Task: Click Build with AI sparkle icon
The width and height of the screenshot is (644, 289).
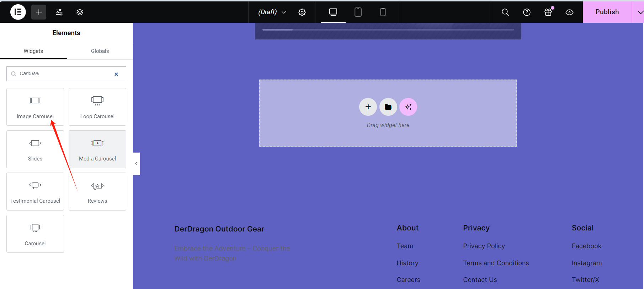Action: click(408, 107)
